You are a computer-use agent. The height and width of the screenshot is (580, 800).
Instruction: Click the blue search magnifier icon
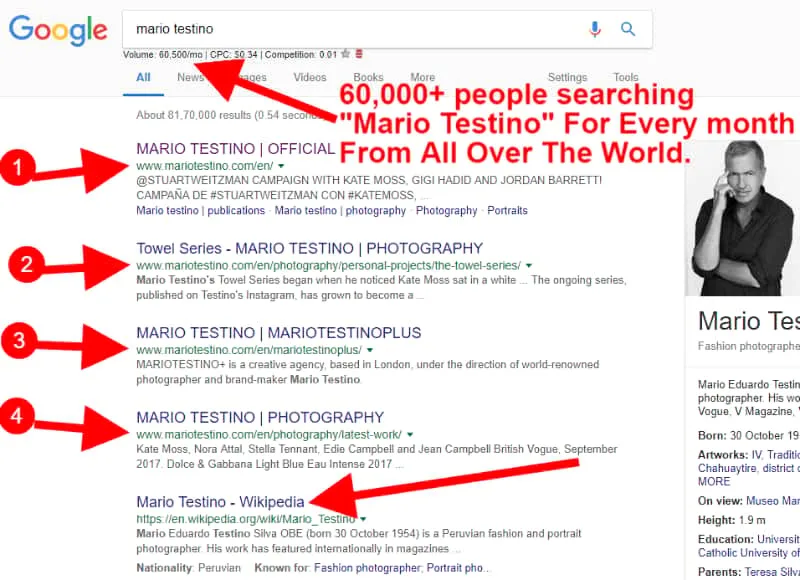pyautogui.click(x=628, y=29)
